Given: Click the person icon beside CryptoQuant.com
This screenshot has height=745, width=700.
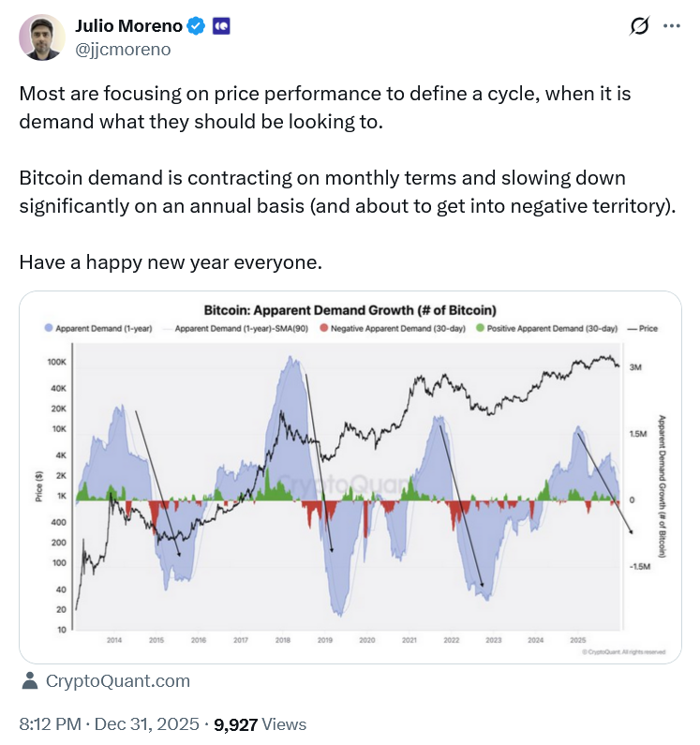Looking at the screenshot, I should (x=30, y=681).
